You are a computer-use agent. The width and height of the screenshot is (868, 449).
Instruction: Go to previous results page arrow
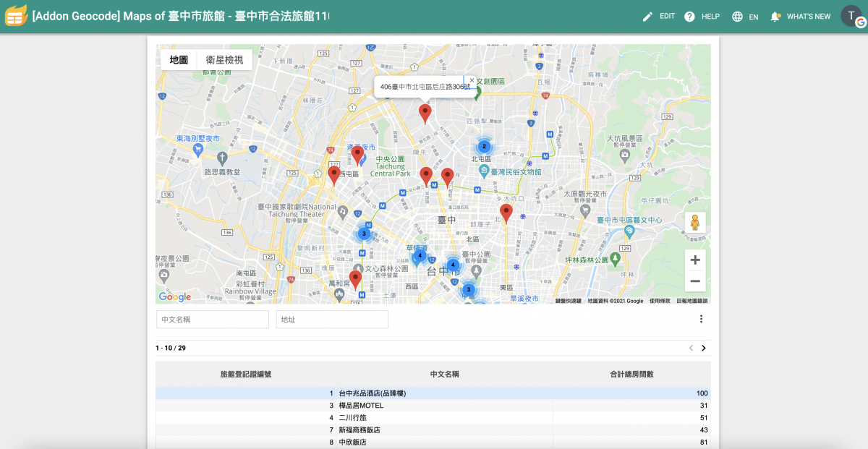(691, 348)
